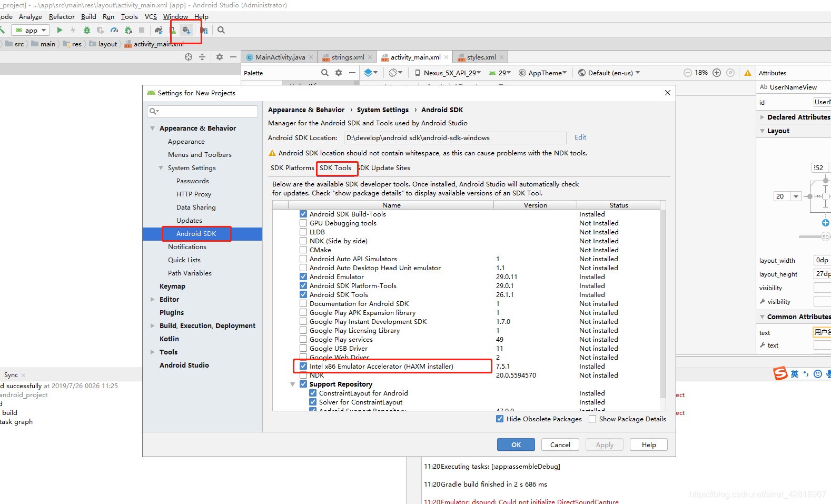The image size is (831, 504).
Task: Click Attach Debugger to Android Process icon
Action: coord(128,30)
